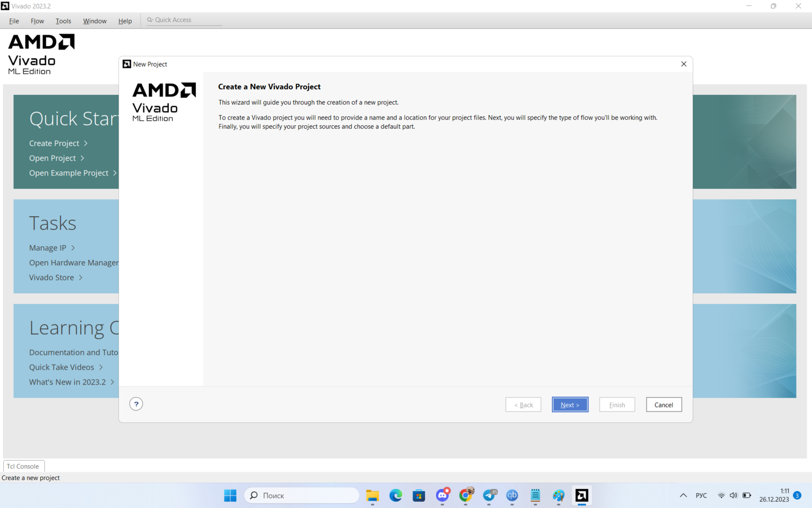This screenshot has height=508, width=812.
Task: Open the Window menu
Action: [95, 21]
